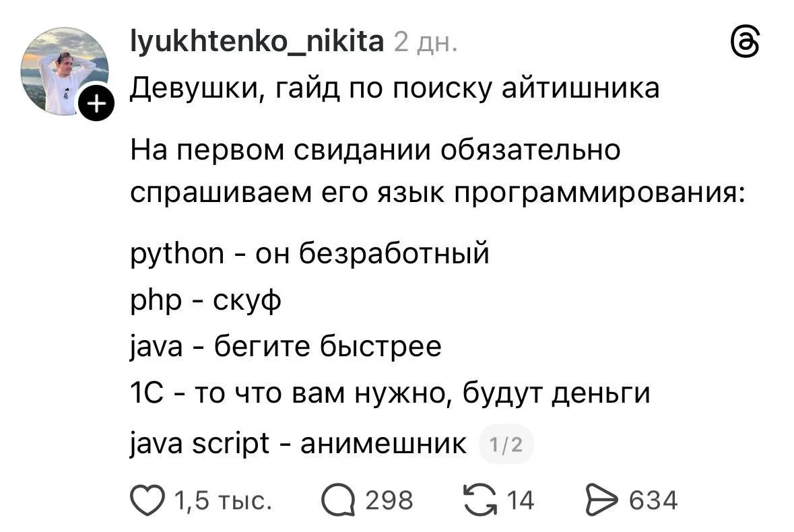
Task: Share the post via the send icon
Action: 603,498
